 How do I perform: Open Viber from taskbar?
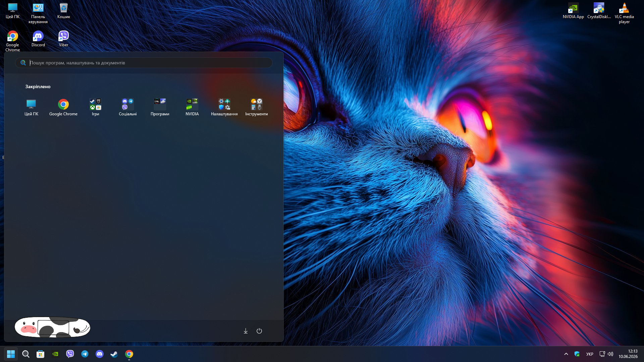click(x=70, y=354)
